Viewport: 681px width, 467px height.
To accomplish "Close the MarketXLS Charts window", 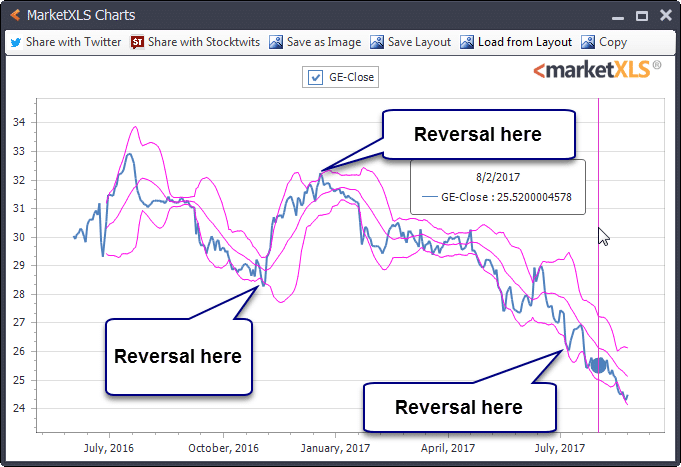I will pyautogui.click(x=666, y=16).
